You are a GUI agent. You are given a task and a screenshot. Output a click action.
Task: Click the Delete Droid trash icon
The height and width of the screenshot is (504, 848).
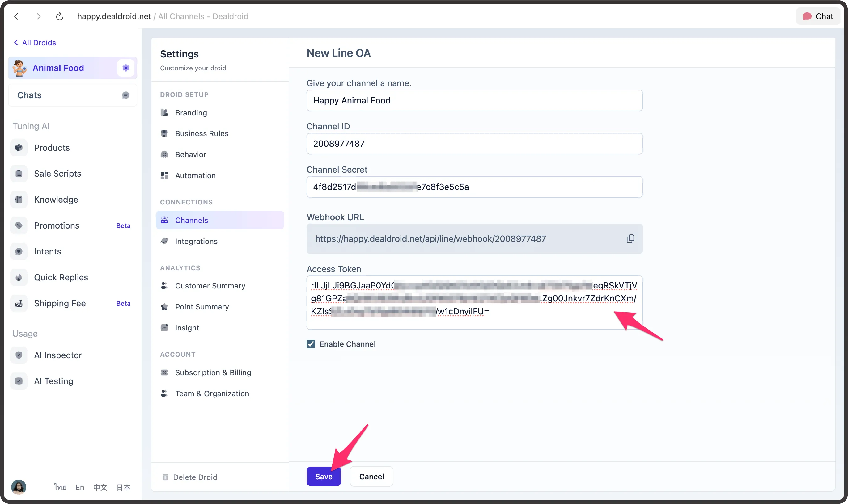tap(166, 477)
